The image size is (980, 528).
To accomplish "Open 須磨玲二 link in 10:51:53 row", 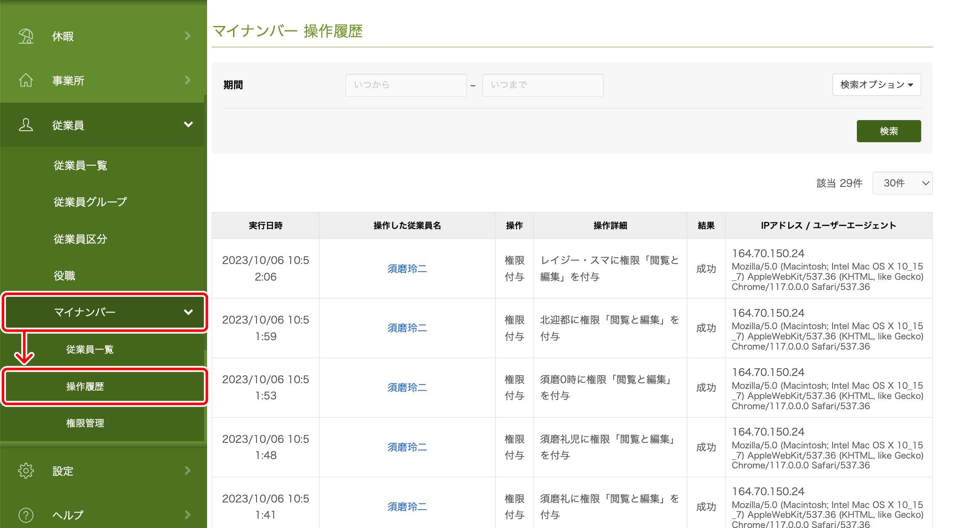I will [407, 387].
